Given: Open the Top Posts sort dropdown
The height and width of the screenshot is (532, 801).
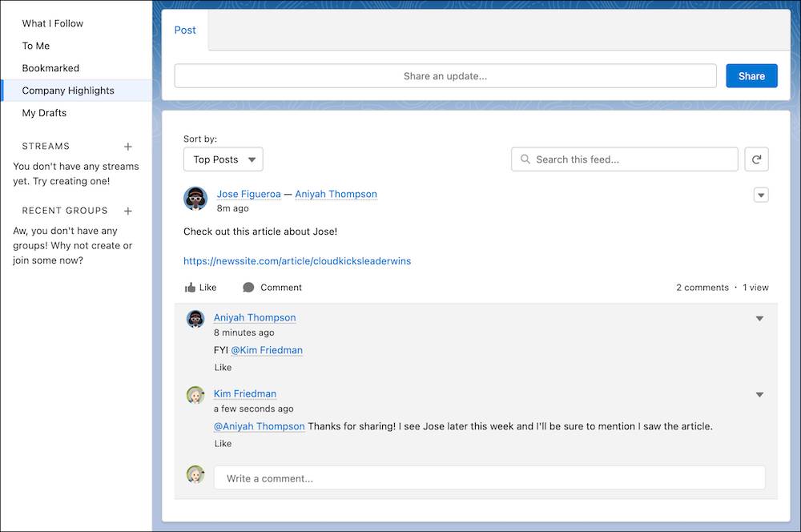Looking at the screenshot, I should pos(223,159).
